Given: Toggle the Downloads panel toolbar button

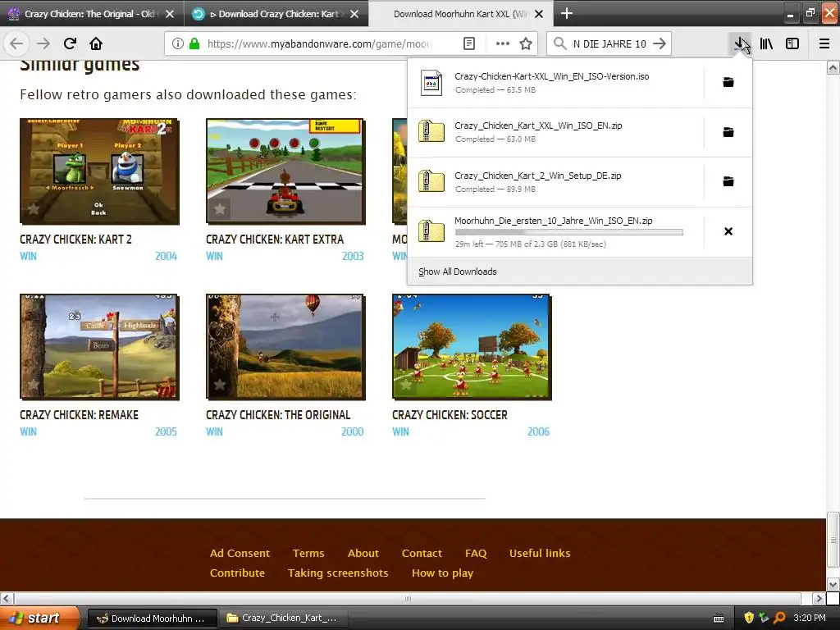Looking at the screenshot, I should coord(740,43).
